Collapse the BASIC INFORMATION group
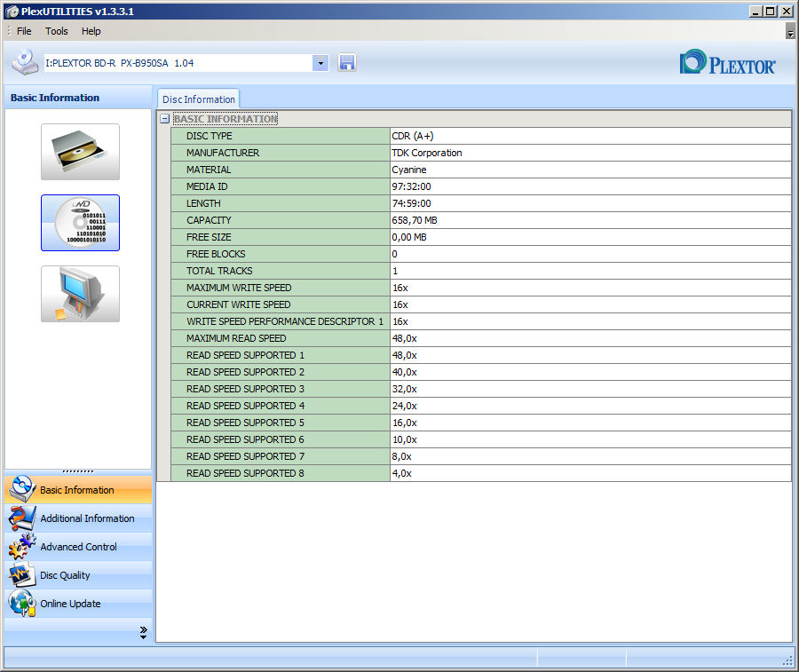The height and width of the screenshot is (672, 799). tap(164, 119)
